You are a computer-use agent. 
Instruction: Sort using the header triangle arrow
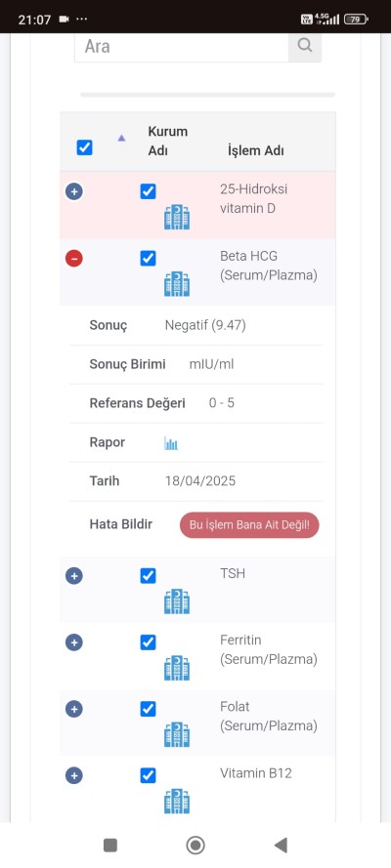tap(121, 139)
